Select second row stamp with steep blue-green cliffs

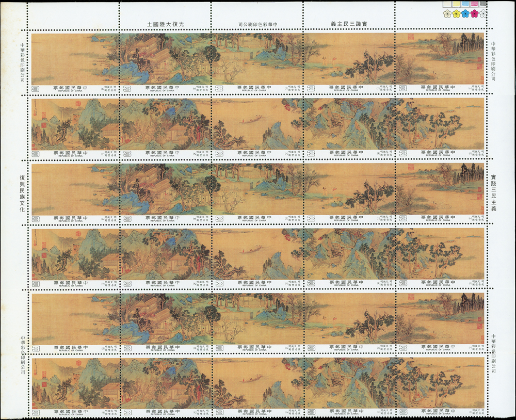(x=349, y=127)
